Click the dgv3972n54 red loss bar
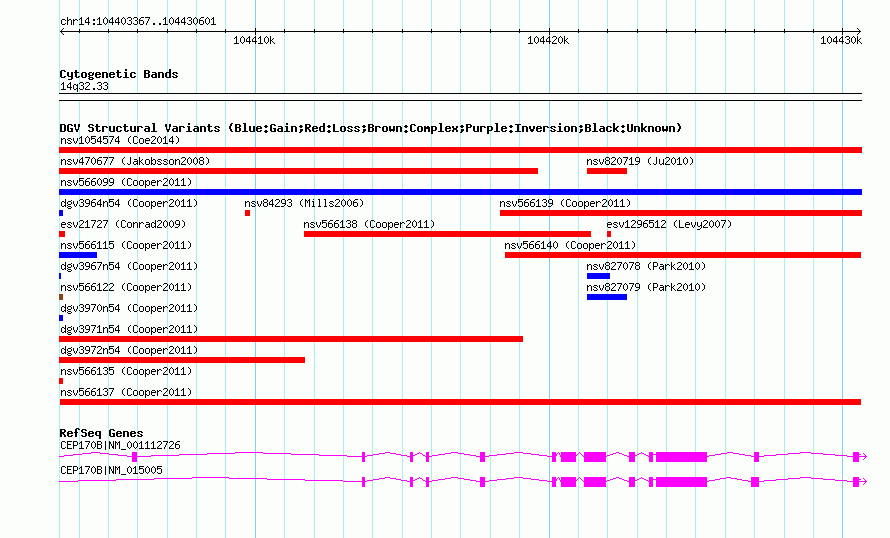Screen dimensions: 890x538 pos(182,360)
